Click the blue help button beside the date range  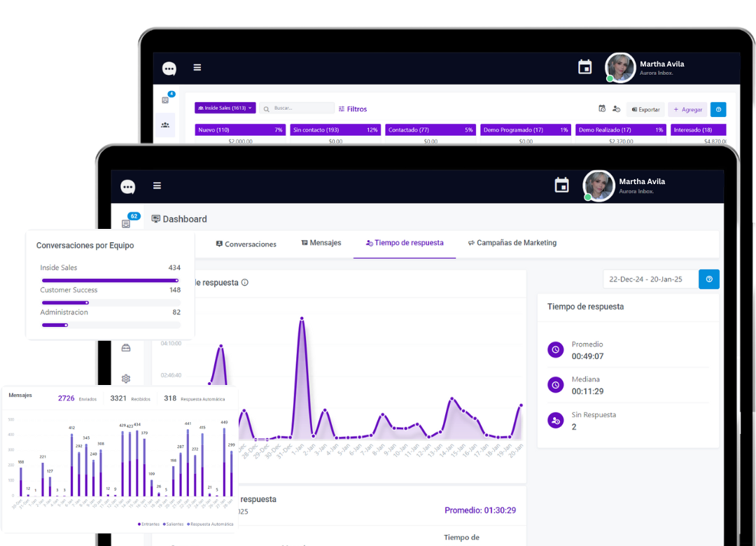point(708,279)
